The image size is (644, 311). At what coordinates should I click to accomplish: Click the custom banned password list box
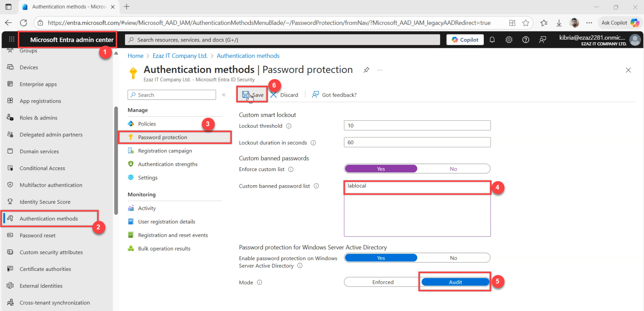(417, 209)
